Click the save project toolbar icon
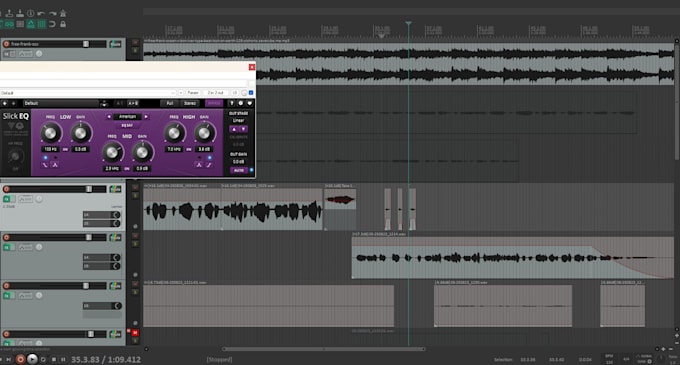 (20, 13)
